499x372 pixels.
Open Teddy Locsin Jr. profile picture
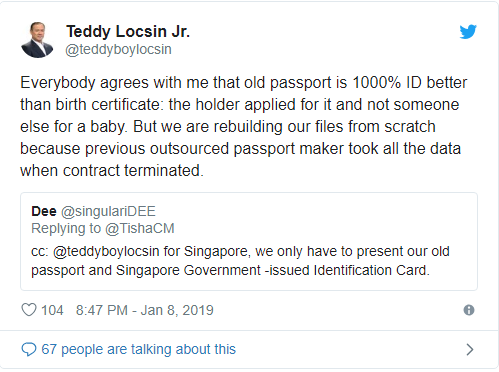[37, 40]
